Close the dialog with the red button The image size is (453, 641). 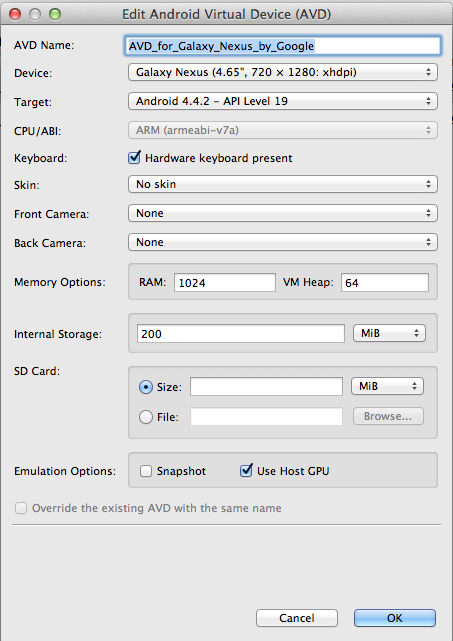click(x=15, y=14)
